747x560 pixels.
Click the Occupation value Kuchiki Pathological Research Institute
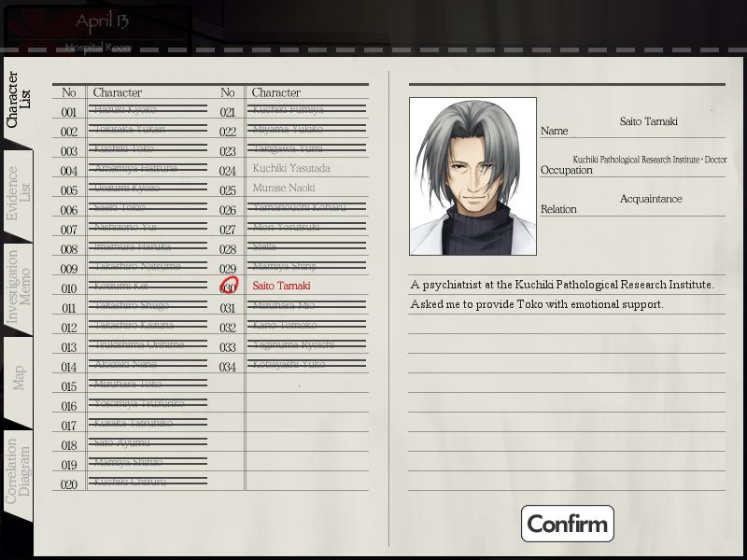649,160
